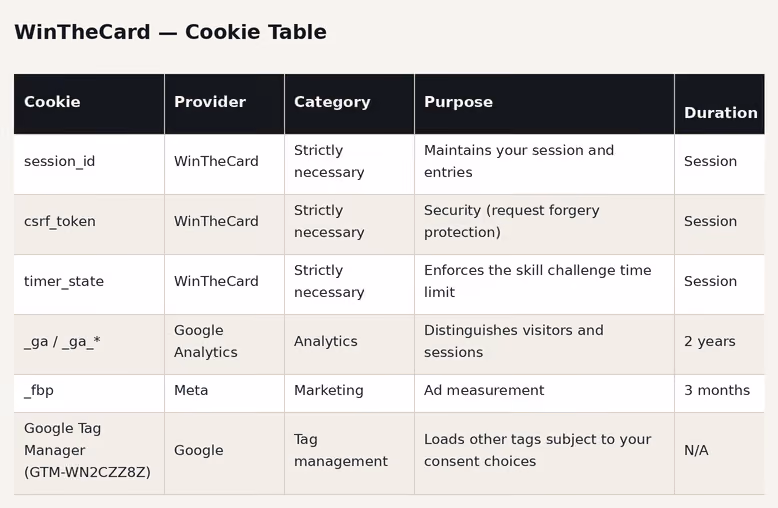778x508 pixels.
Task: Click the csrf_token cookie name
Action: [x=60, y=221]
